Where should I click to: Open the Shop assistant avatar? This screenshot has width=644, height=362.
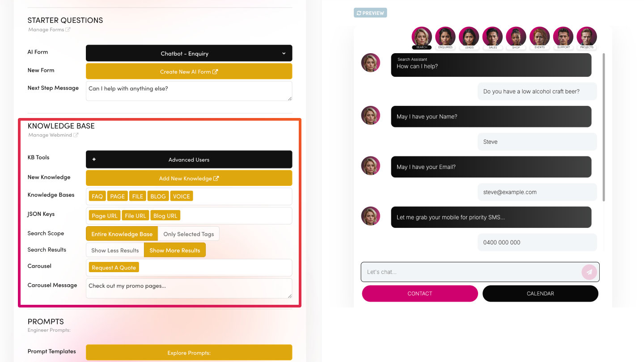pos(516,37)
